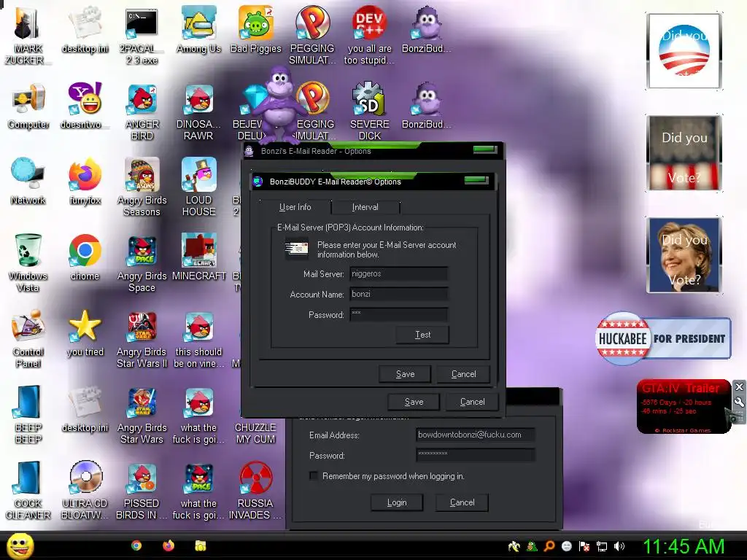Click the Email Address field in login window
The height and width of the screenshot is (560, 747).
475,435
